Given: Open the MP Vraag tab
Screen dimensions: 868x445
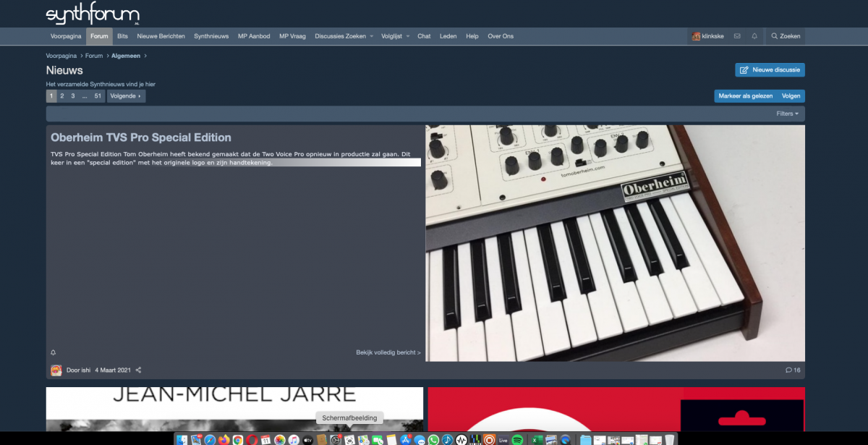Looking at the screenshot, I should click(x=292, y=36).
